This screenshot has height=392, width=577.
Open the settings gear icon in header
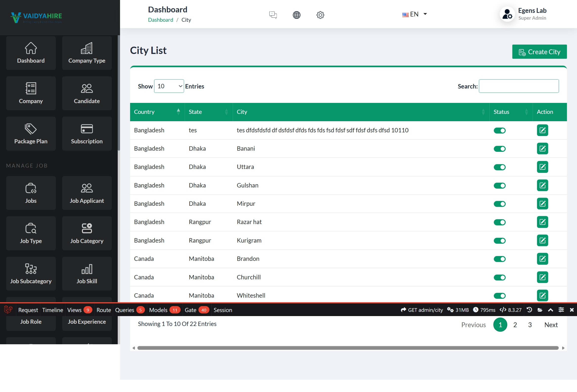[320, 15]
